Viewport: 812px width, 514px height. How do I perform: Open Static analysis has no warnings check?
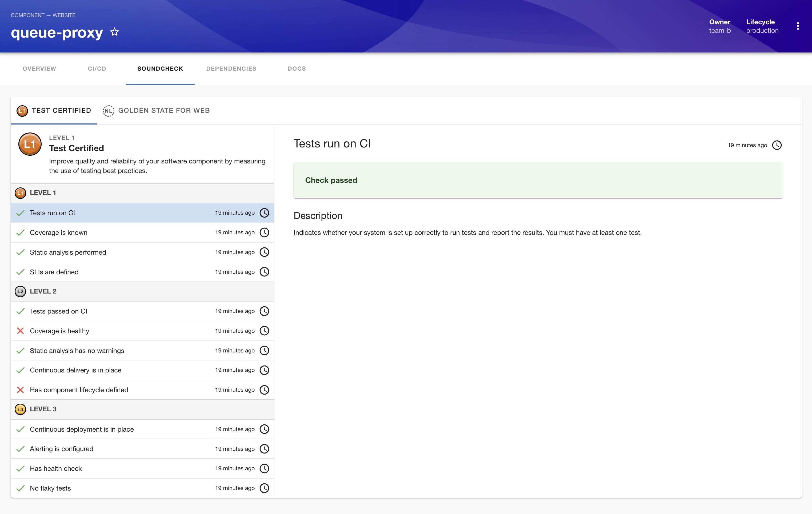(77, 351)
